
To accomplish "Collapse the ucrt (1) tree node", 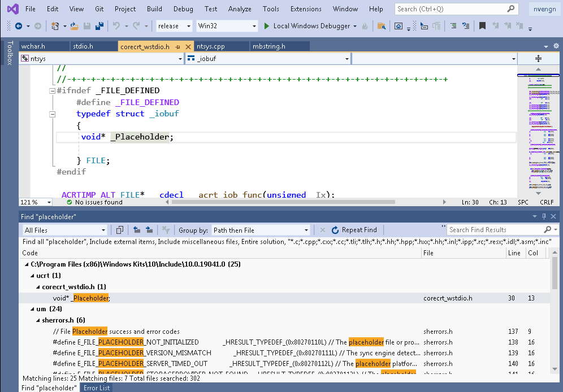I will [32, 276].
